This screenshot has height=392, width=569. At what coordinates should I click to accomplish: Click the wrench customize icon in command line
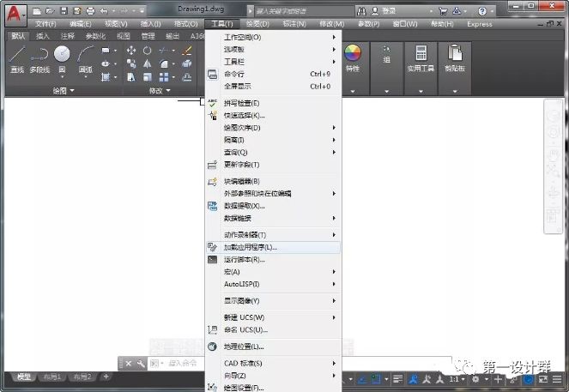pos(141,364)
